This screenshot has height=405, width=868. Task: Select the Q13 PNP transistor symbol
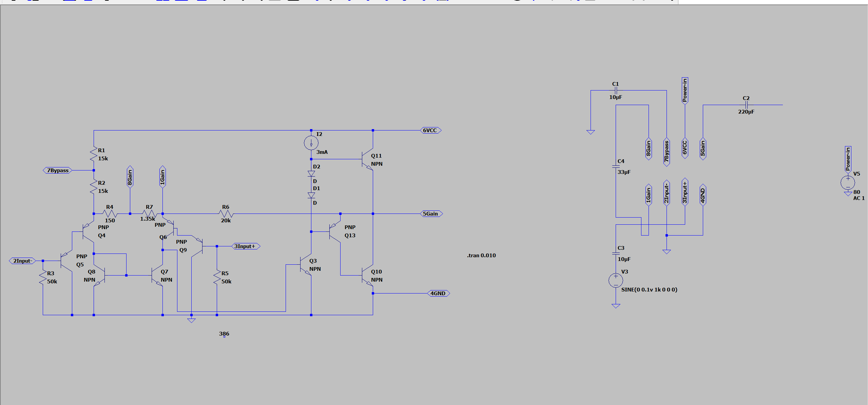tap(335, 232)
